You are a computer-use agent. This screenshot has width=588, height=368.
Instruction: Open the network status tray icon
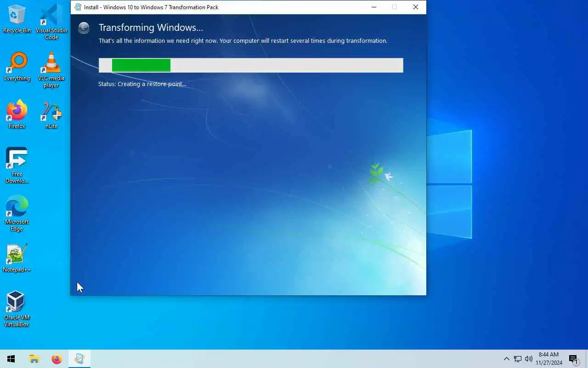click(x=518, y=359)
